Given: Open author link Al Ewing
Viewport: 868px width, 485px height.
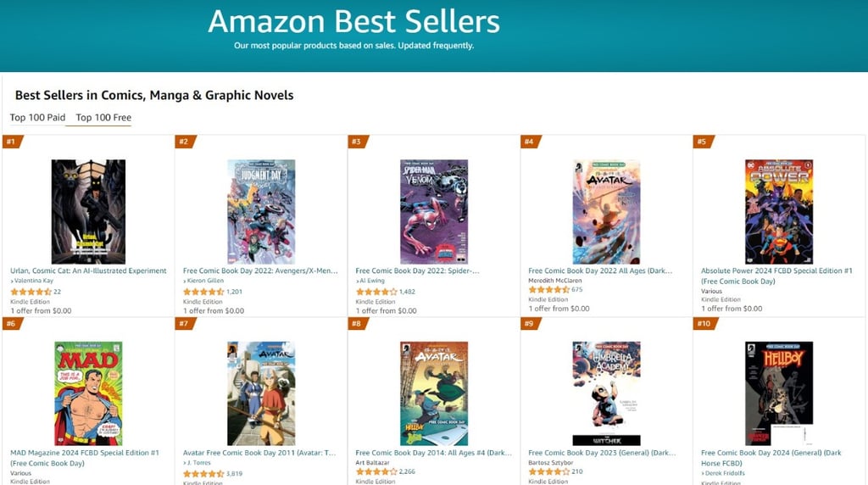Looking at the screenshot, I should 371,281.
